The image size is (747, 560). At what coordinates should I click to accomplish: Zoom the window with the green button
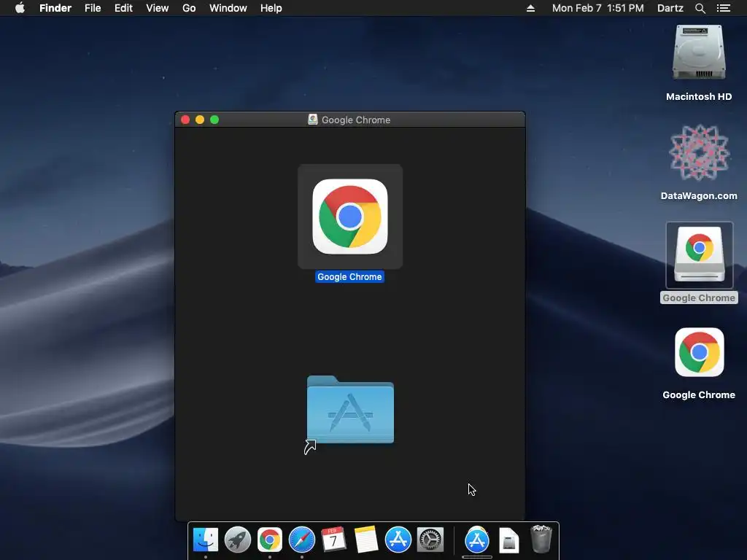tap(214, 120)
